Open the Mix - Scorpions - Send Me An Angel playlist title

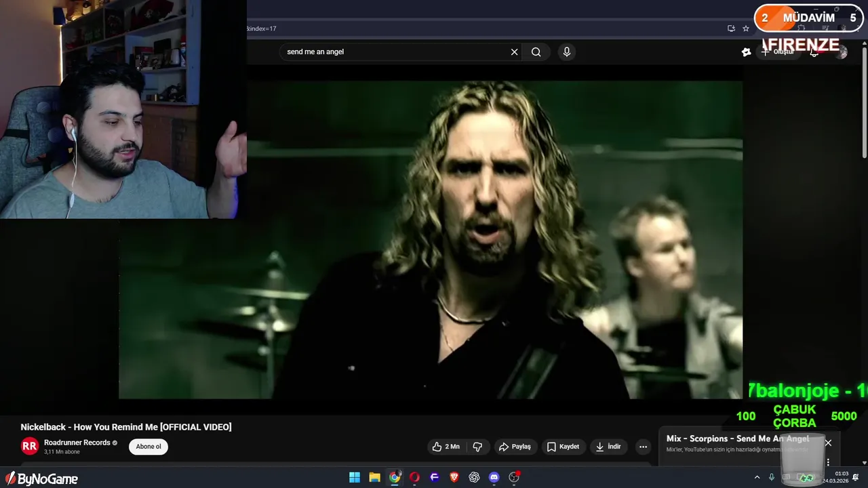[738, 439]
